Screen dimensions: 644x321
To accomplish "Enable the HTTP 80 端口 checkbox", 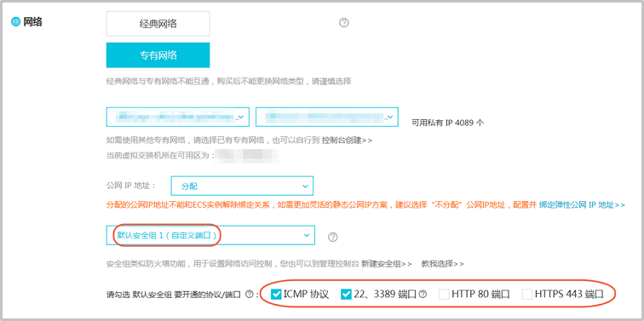I will [444, 294].
